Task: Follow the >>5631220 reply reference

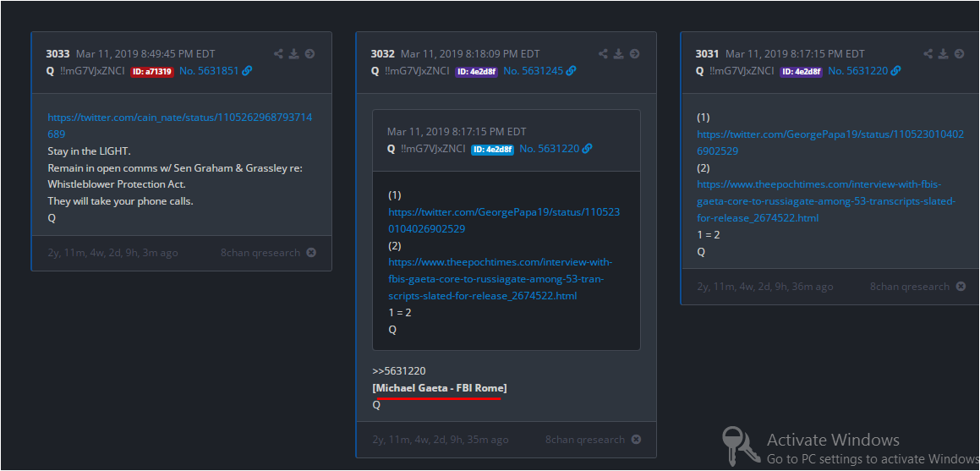Action: pos(398,371)
